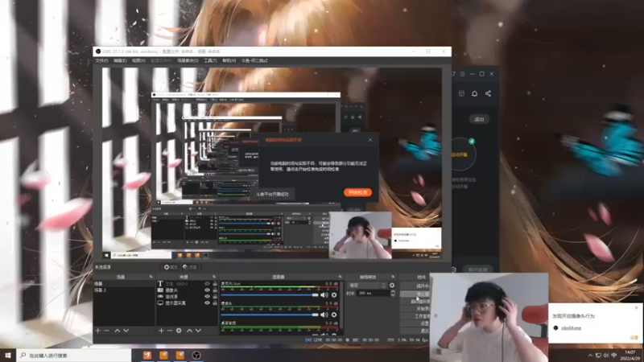Toggle the eye of the third source row
Image resolution: width=644 pixels, height=362 pixels.
207,296
